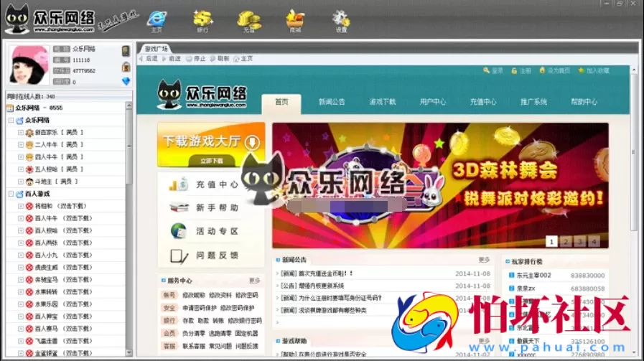
Task: Click the 注册 lock icon link
Action: click(x=521, y=70)
